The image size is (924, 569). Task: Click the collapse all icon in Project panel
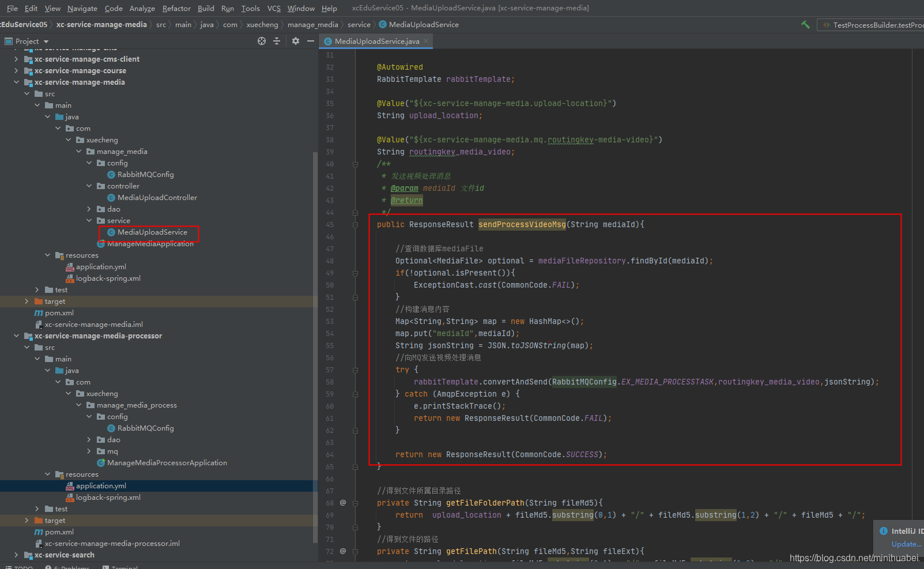pyautogui.click(x=277, y=41)
